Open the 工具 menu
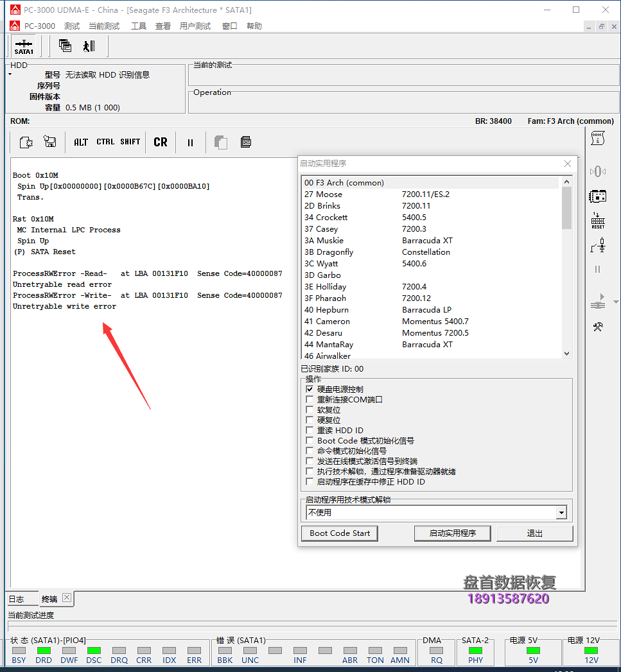Screen dimensions: 621x672 tap(139, 26)
